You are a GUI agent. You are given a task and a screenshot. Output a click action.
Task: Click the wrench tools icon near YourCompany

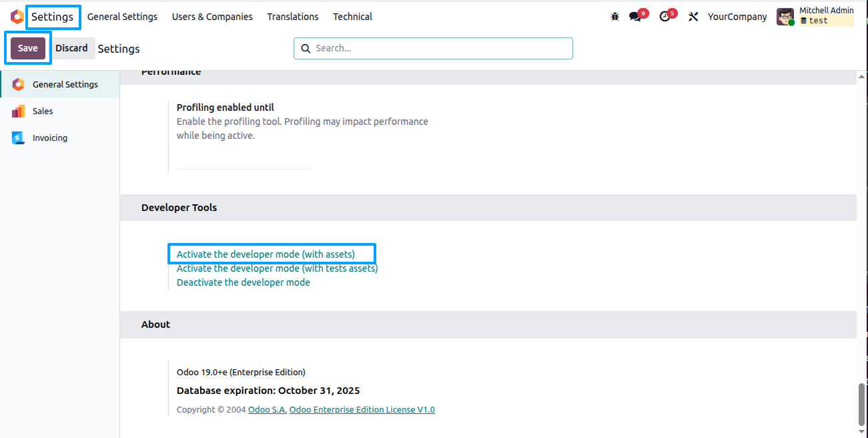click(x=693, y=17)
